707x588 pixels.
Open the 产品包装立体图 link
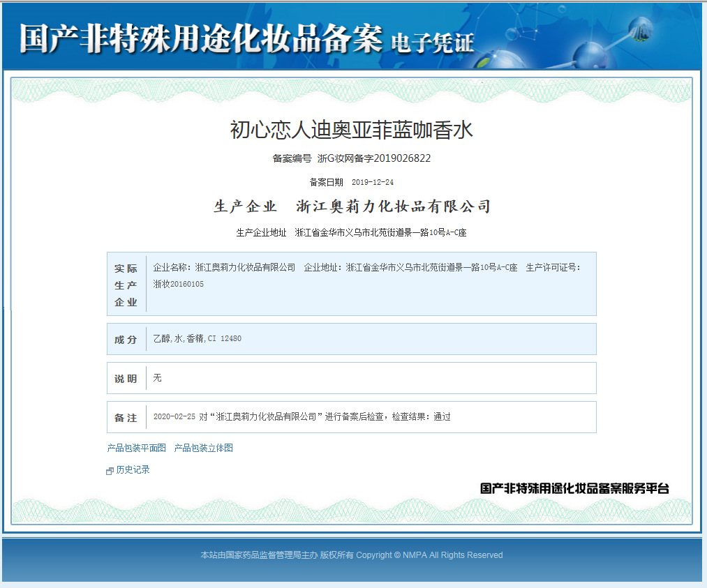(x=203, y=448)
